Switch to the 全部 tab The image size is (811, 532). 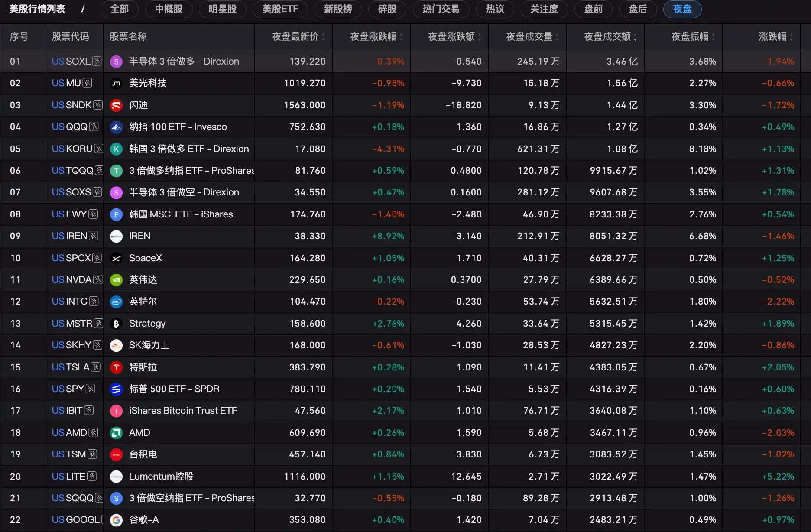(120, 9)
